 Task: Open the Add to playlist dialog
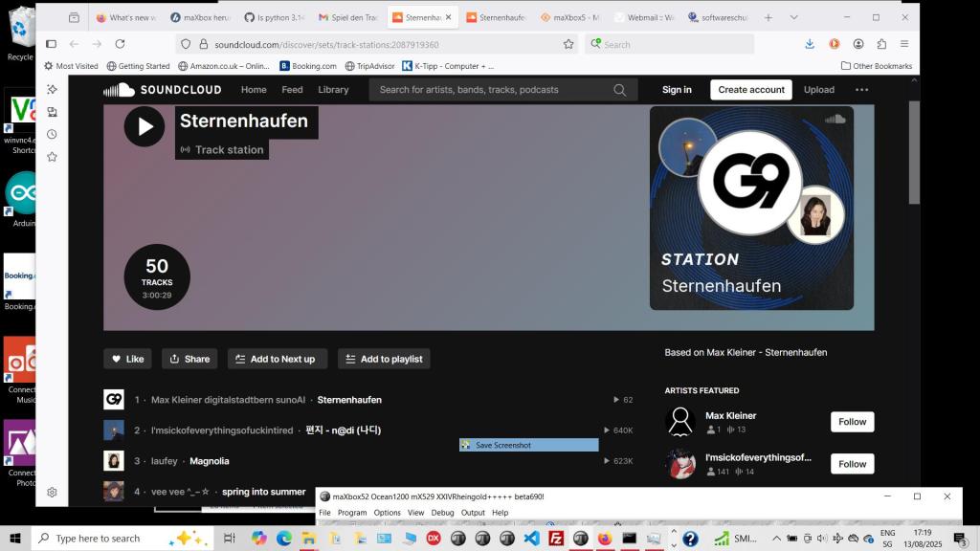383,359
